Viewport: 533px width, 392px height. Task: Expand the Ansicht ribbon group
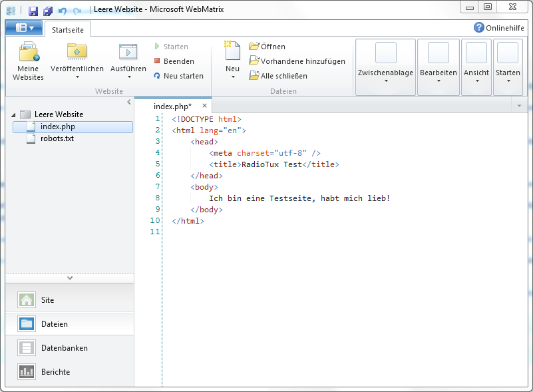(x=476, y=67)
